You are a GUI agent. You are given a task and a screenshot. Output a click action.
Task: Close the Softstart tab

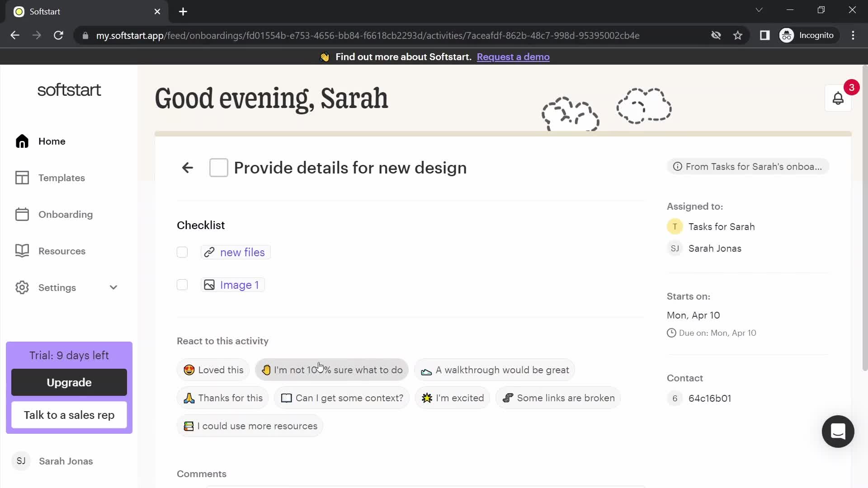point(157,12)
